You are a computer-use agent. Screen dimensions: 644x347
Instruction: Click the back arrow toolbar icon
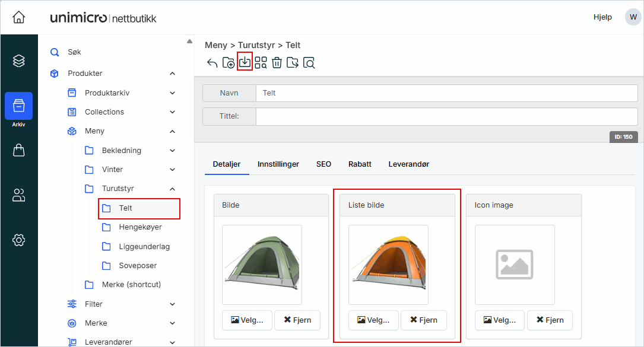point(212,63)
